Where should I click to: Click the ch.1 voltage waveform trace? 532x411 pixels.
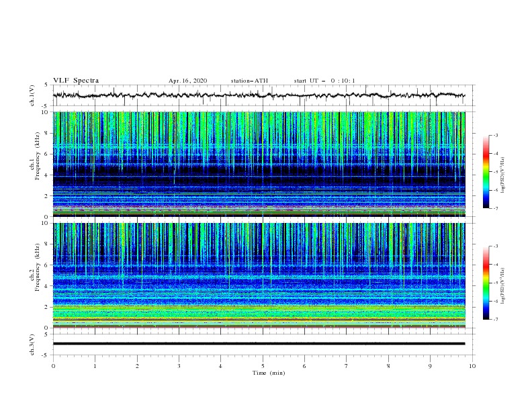click(x=259, y=95)
